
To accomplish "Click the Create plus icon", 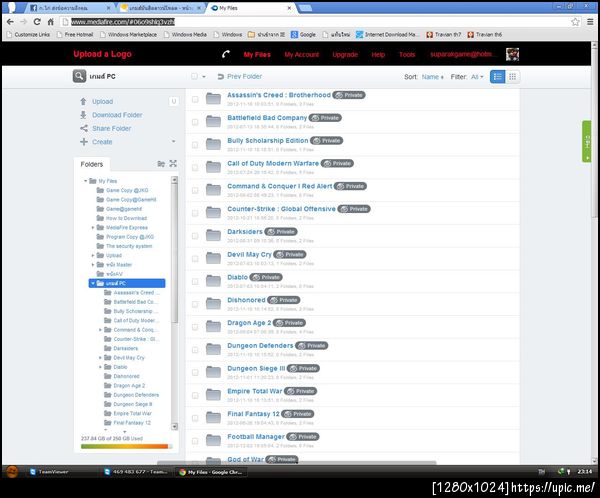I will 84,142.
